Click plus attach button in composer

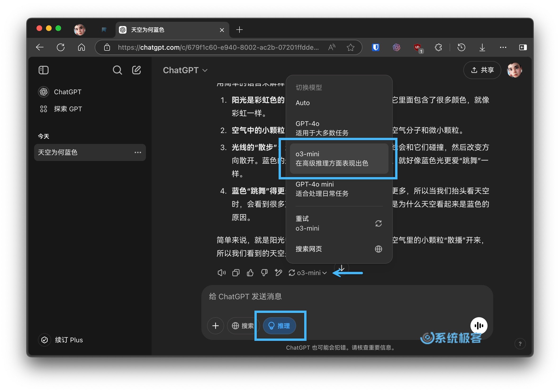click(x=216, y=326)
